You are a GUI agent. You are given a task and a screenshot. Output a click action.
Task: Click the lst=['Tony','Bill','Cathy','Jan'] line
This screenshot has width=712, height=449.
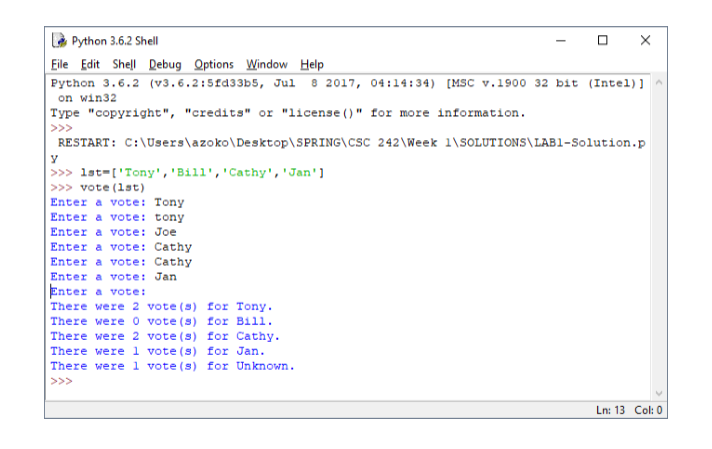(187, 173)
